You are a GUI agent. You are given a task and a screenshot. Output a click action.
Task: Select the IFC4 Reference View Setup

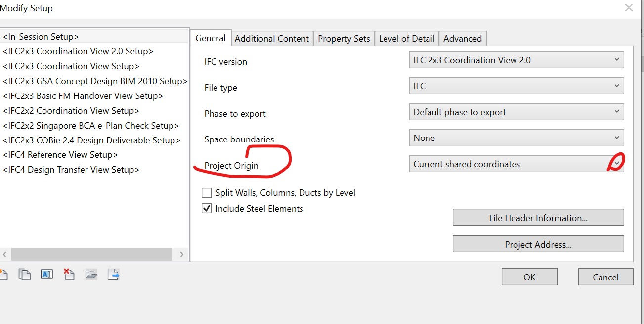click(x=60, y=155)
